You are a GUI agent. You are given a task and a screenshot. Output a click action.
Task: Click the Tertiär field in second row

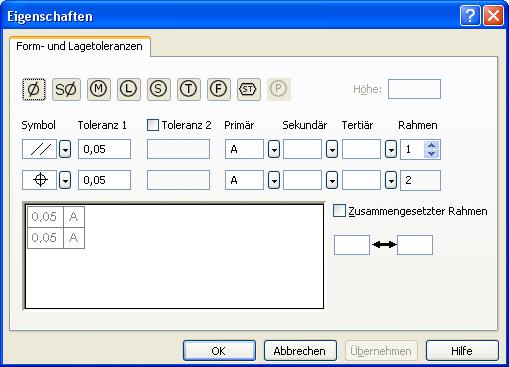(361, 180)
